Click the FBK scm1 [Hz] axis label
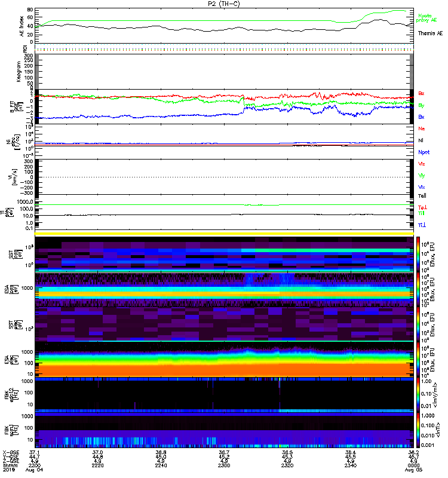The height and width of the screenshot is (478, 448). click(x=11, y=430)
